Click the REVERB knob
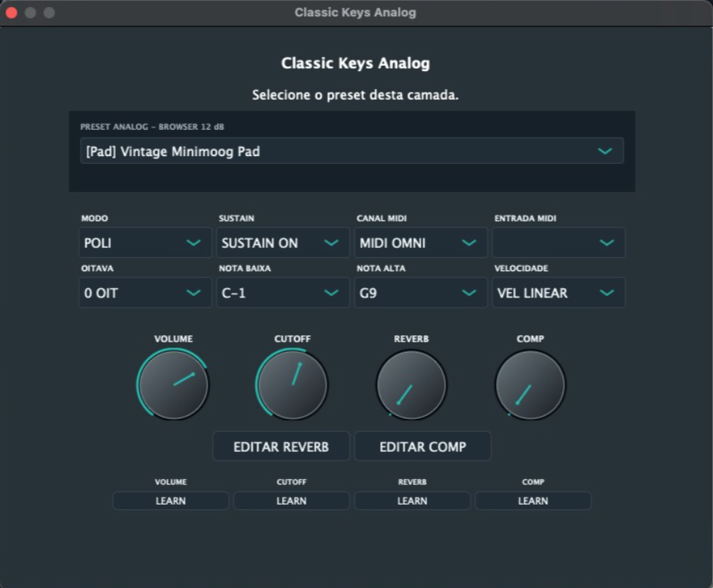 (x=412, y=385)
